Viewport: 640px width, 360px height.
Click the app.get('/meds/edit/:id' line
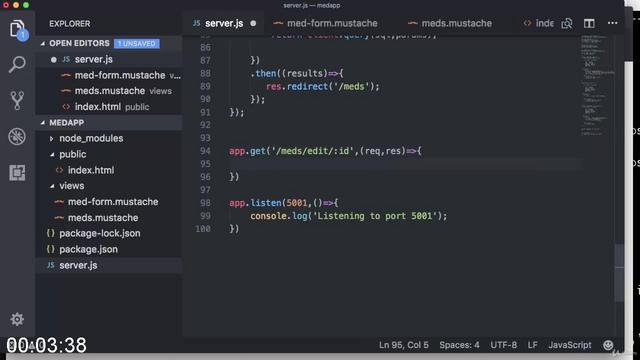[325, 151]
